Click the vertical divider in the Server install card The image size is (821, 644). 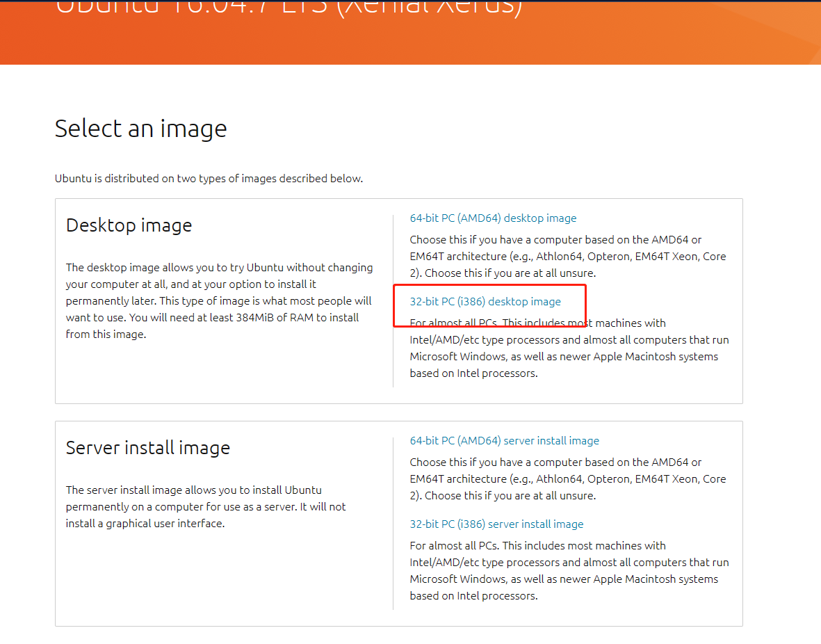click(393, 524)
